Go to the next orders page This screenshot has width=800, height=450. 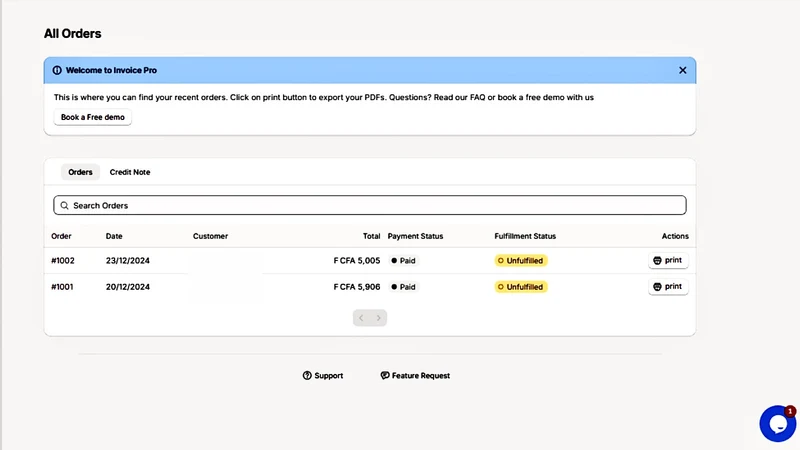click(379, 318)
